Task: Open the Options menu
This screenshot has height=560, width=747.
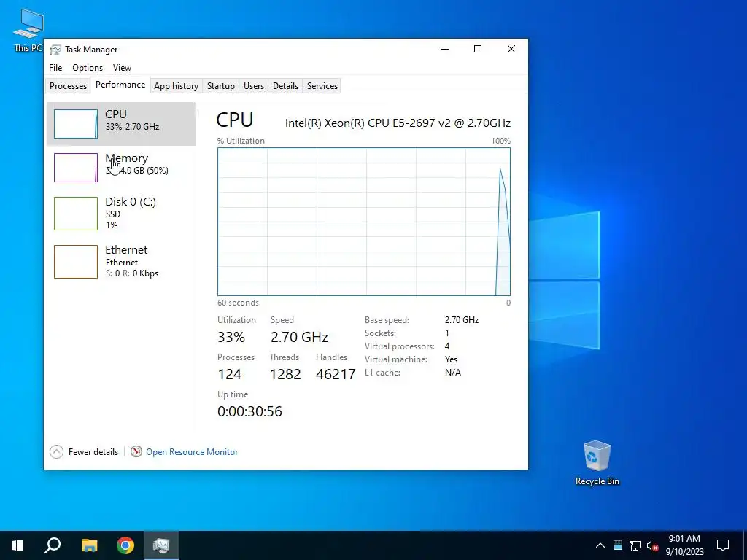Action: [88, 68]
